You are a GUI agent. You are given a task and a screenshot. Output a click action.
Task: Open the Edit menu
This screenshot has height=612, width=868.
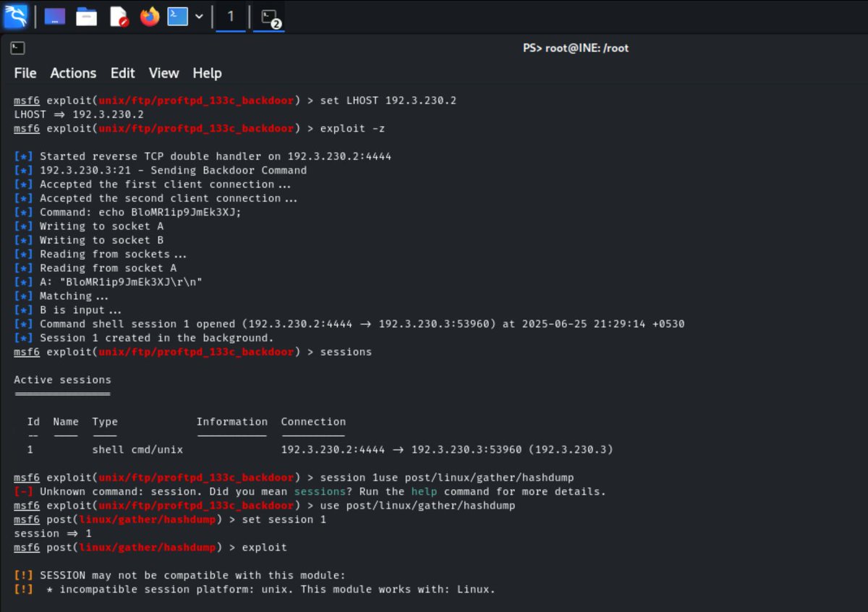click(x=122, y=73)
